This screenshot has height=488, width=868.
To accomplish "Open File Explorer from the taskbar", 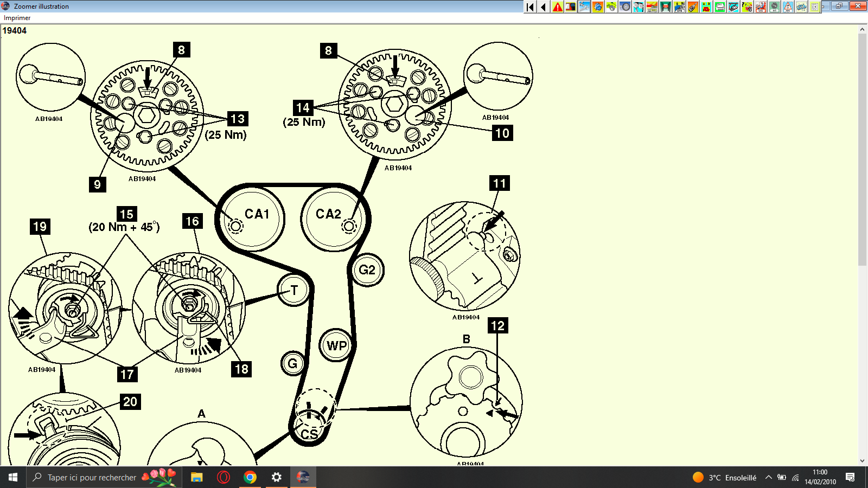I will [x=196, y=477].
